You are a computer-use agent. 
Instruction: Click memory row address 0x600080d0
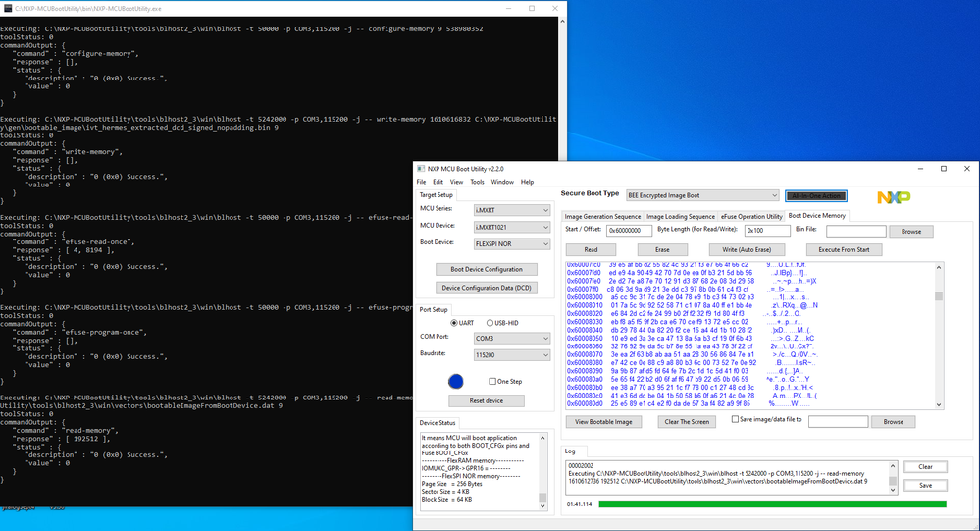click(x=585, y=404)
